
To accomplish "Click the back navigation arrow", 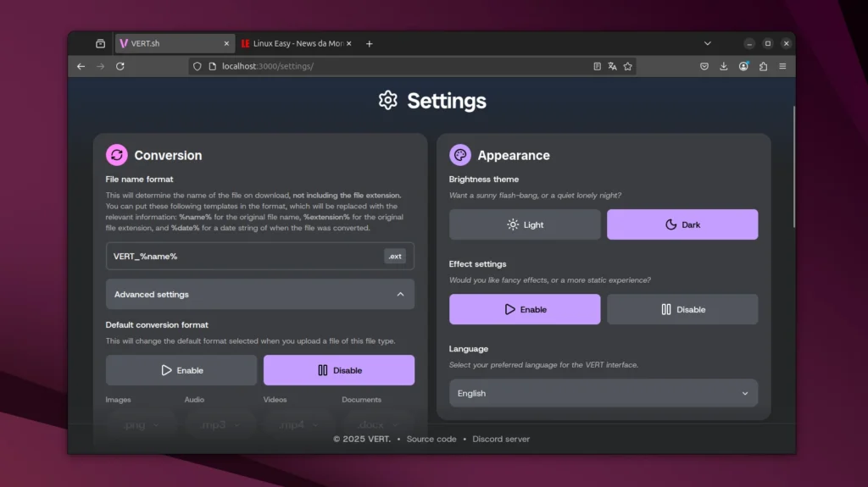I will 81,66.
